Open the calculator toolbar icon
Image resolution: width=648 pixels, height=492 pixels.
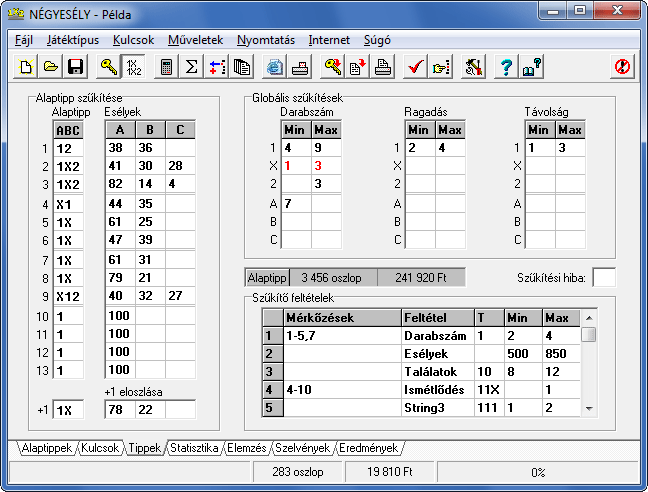(x=167, y=67)
